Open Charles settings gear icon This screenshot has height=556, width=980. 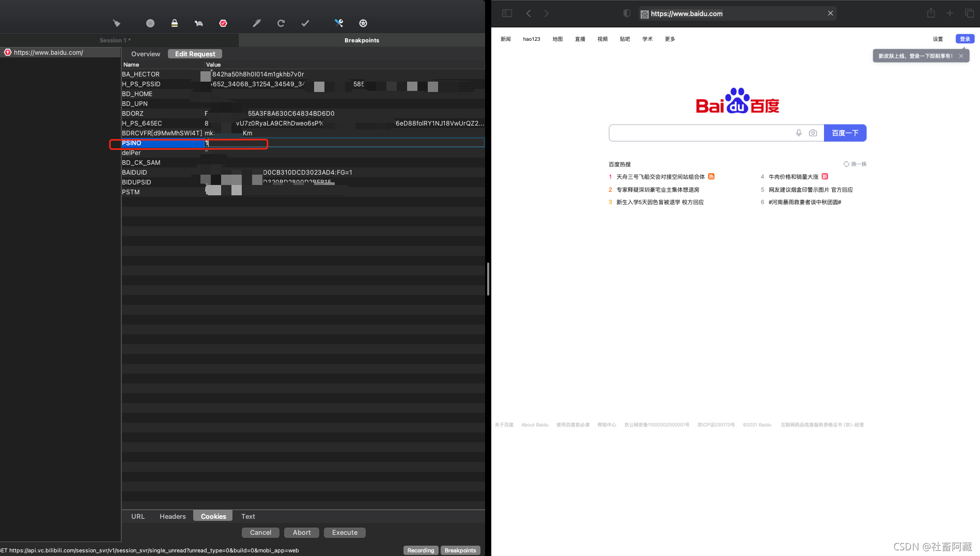[x=363, y=23]
